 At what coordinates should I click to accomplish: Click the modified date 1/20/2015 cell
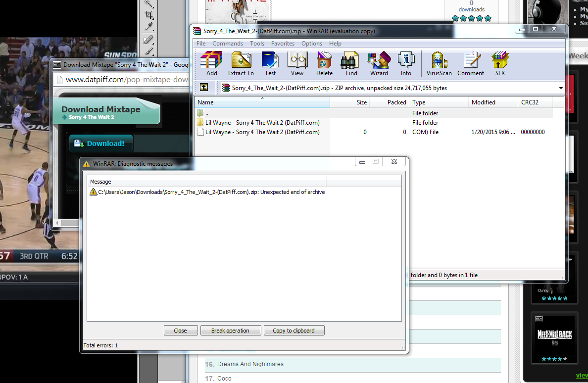tap(493, 132)
